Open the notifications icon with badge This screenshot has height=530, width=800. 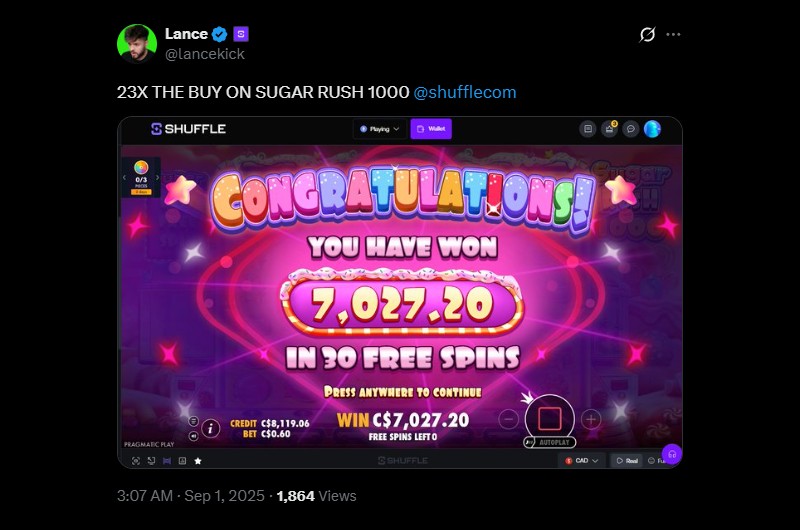click(x=609, y=129)
